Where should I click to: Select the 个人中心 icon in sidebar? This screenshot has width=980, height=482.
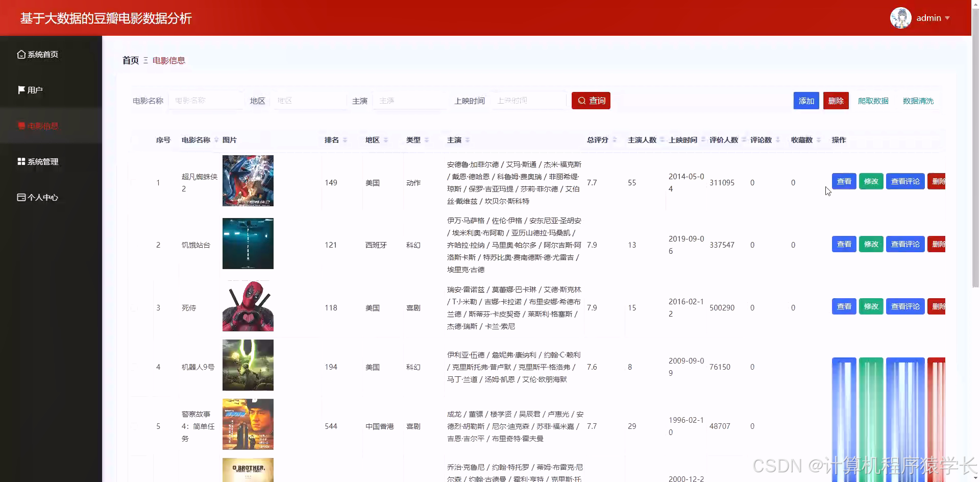click(x=21, y=197)
